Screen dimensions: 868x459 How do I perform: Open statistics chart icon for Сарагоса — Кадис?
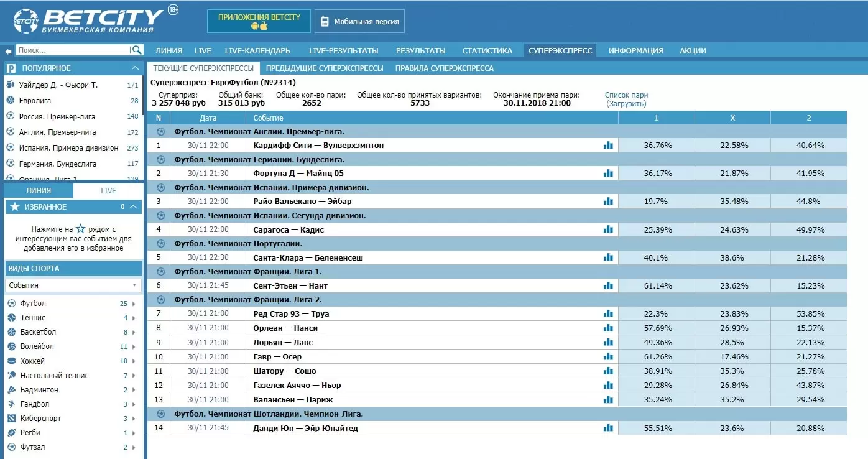pyautogui.click(x=608, y=229)
